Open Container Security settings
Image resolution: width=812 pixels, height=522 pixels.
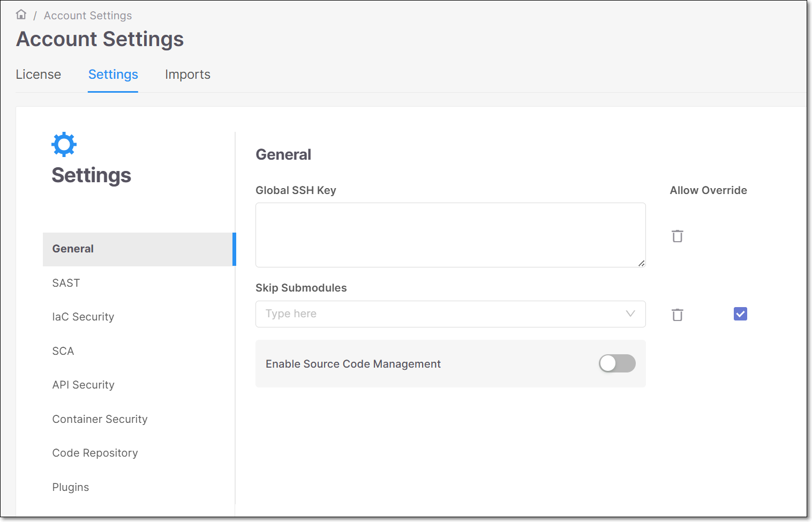pyautogui.click(x=100, y=419)
